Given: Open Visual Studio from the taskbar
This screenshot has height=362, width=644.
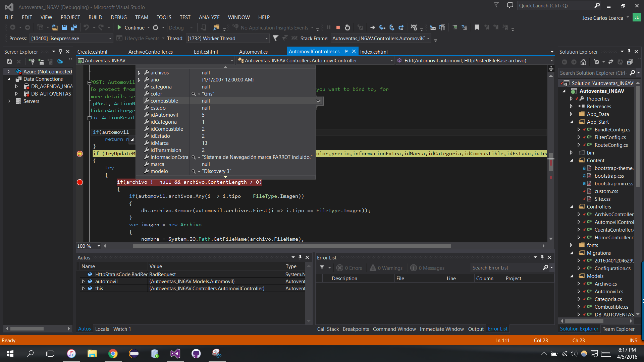Looking at the screenshot, I should click(x=175, y=354).
